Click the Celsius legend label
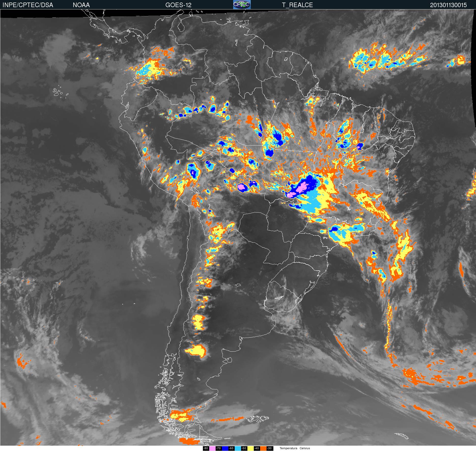The height and width of the screenshot is (451, 476). (x=305, y=448)
